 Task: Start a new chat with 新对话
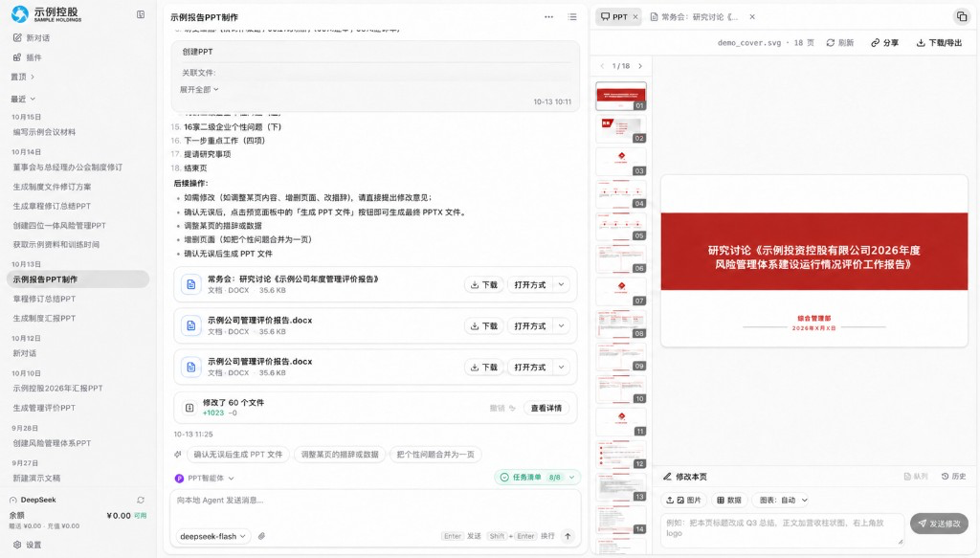pos(32,38)
